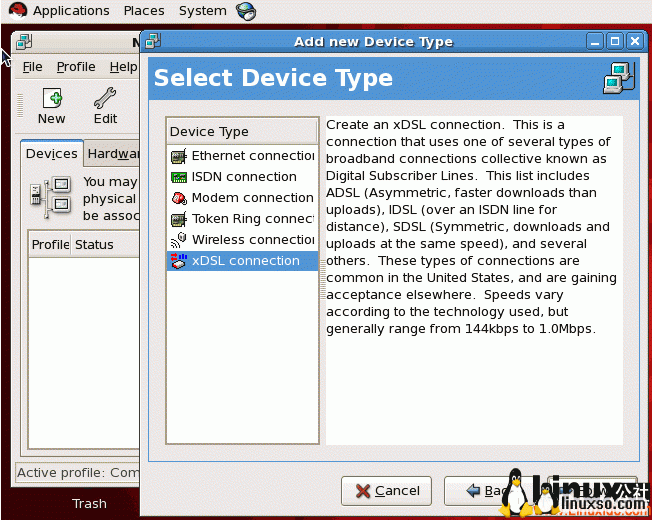Click the New device toolbar icon

52,99
